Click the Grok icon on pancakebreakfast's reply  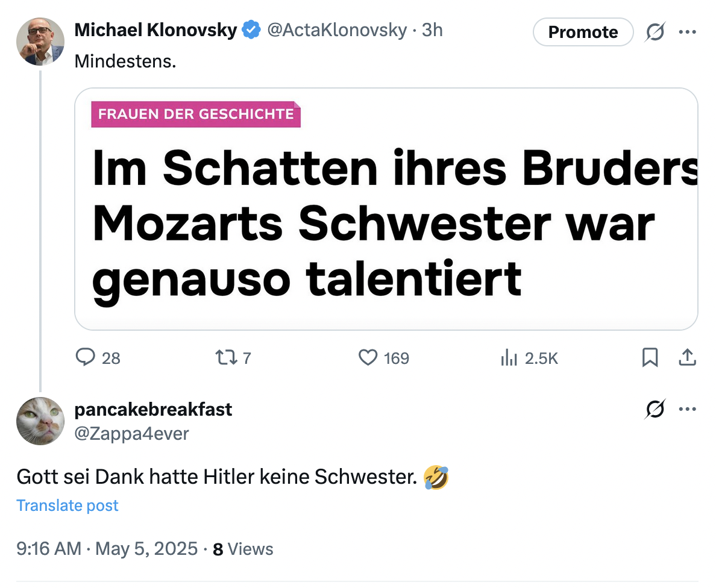tap(655, 409)
